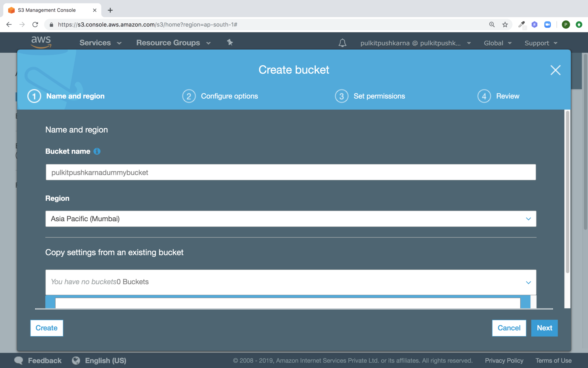Bookmark this page with the star icon
Viewport: 588px width, 368px height.
pos(505,25)
